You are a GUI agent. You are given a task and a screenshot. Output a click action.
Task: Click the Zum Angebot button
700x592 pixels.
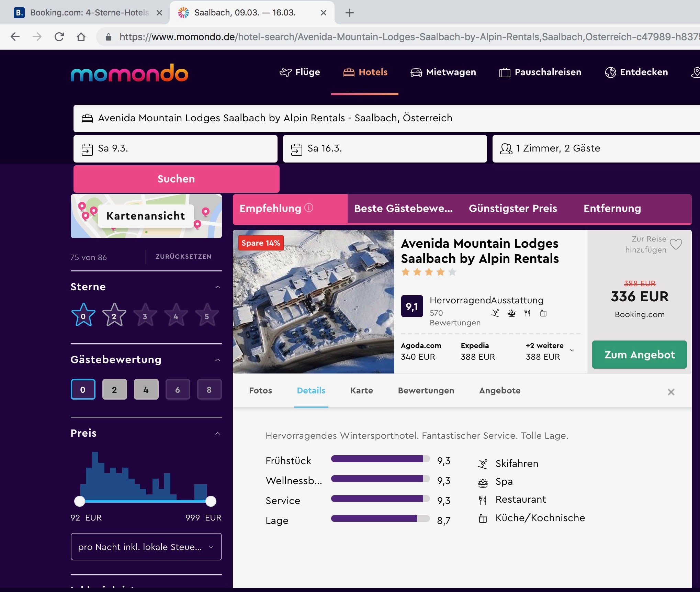pyautogui.click(x=640, y=355)
